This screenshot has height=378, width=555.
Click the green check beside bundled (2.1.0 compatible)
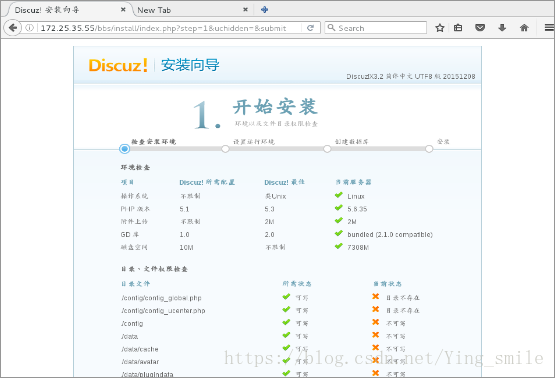tap(339, 233)
